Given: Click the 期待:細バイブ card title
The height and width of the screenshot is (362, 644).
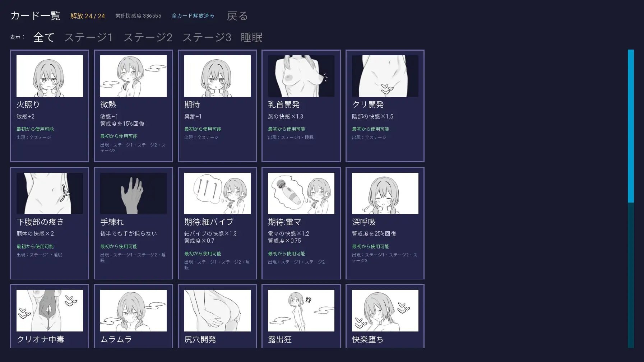Looking at the screenshot, I should pos(209,222).
